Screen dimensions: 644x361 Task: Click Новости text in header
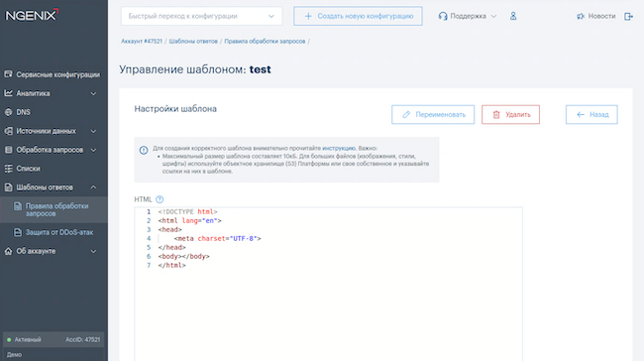(x=601, y=16)
